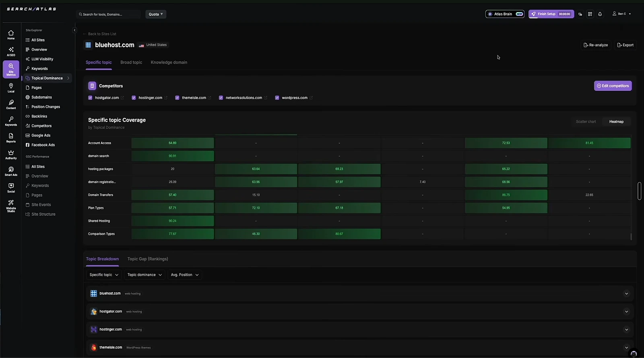The width and height of the screenshot is (644, 358).
Task: Open the Specific topic filter dropdown
Action: click(104, 275)
